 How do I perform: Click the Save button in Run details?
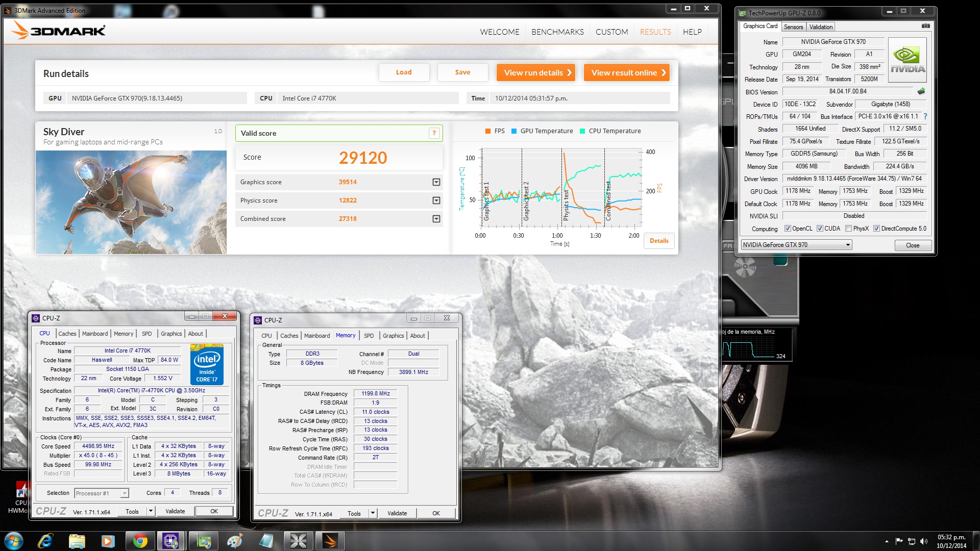coord(462,72)
